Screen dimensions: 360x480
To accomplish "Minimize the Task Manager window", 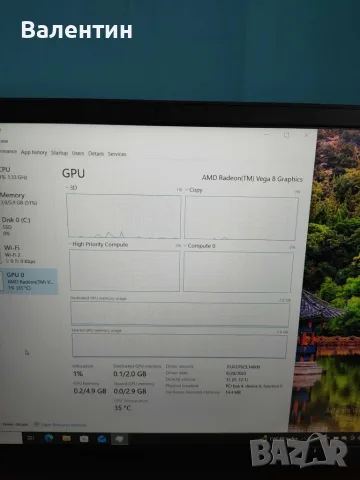I will click(266, 134).
